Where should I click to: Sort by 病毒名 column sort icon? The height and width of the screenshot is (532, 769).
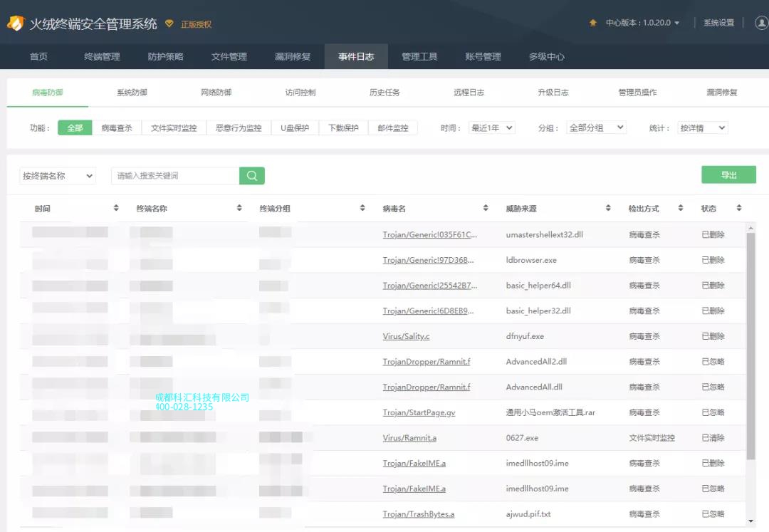486,208
